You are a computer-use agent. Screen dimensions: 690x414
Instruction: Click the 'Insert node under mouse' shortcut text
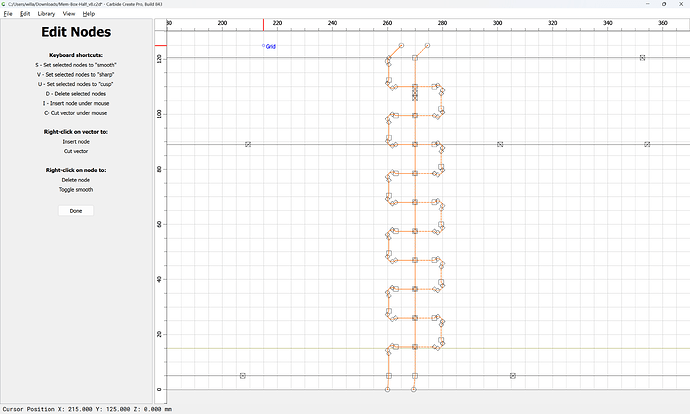pos(76,103)
